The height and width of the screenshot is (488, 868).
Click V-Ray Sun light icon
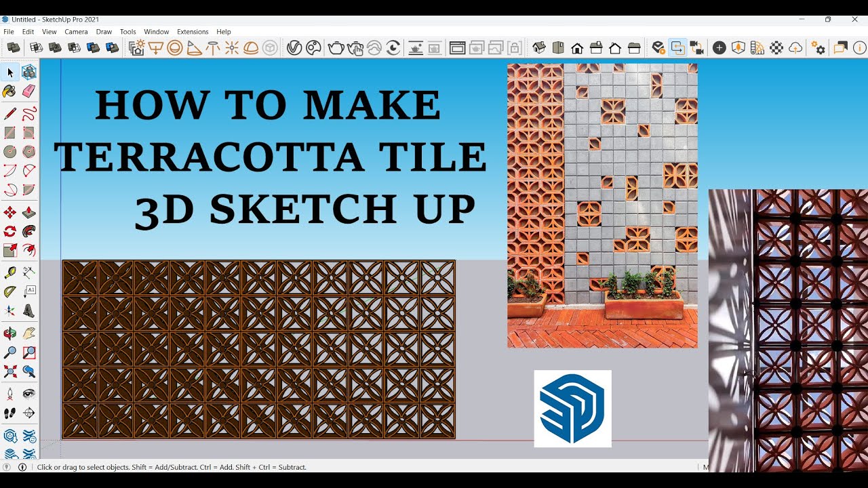click(x=232, y=48)
